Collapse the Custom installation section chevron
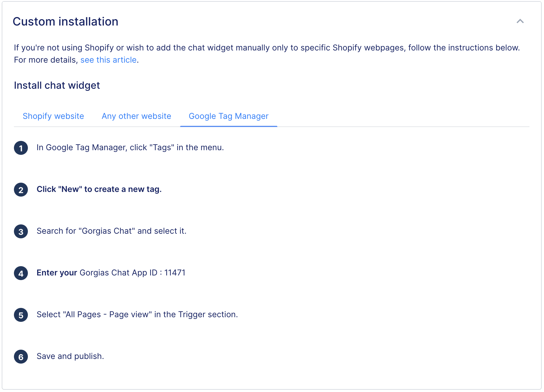Image resolution: width=544 pixels, height=392 pixels. pyautogui.click(x=520, y=21)
